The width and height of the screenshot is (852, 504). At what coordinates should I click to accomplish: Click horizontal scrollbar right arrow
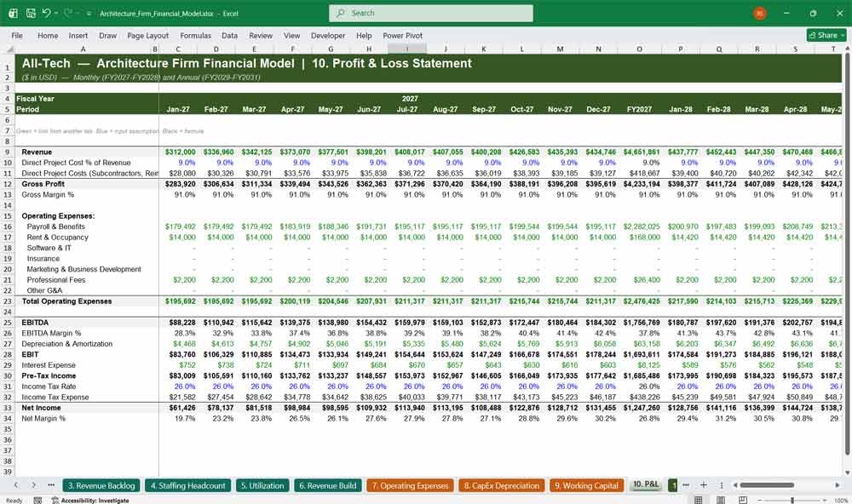[x=838, y=485]
